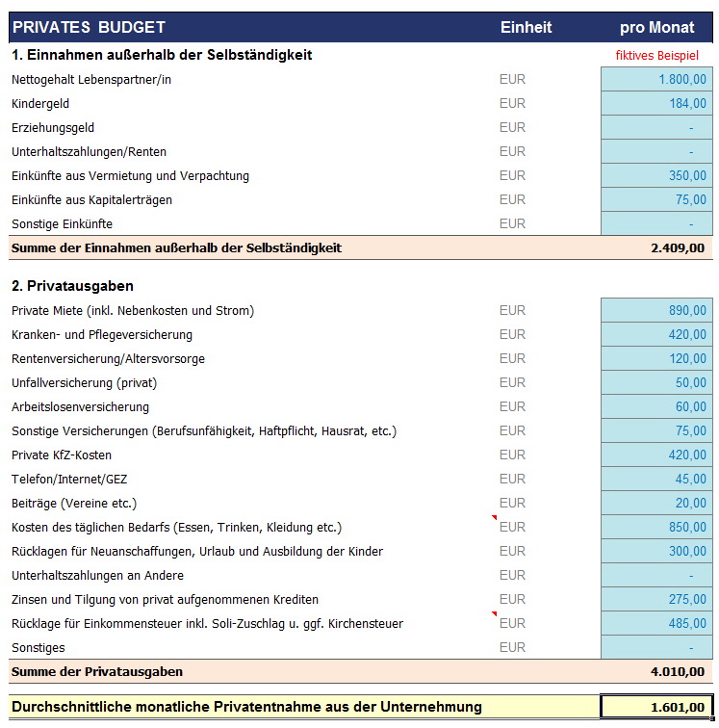Click the Rentenversicherung/Altersvorsorge amount 120,00
The image size is (719, 728).
click(x=656, y=358)
